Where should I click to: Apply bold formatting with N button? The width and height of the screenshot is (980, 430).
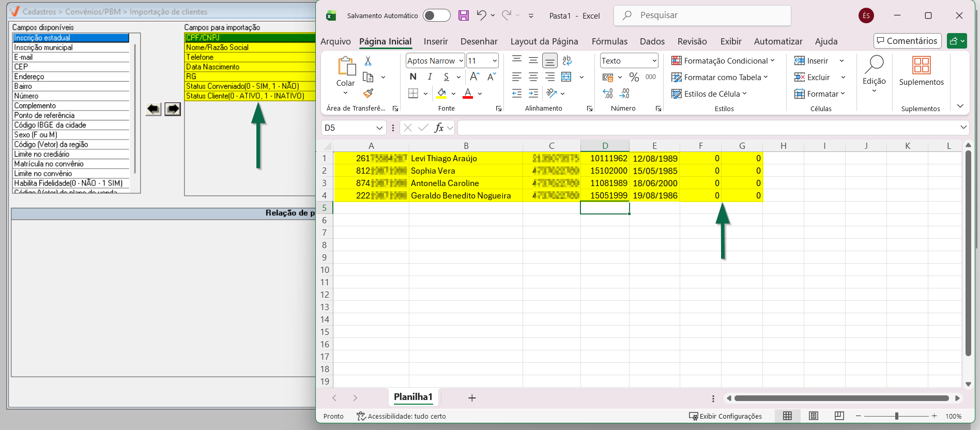(x=413, y=77)
